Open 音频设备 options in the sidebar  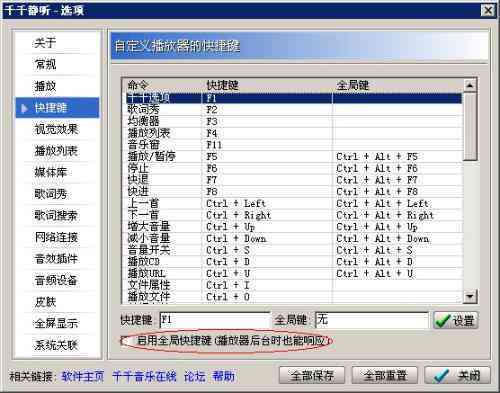pos(56,280)
